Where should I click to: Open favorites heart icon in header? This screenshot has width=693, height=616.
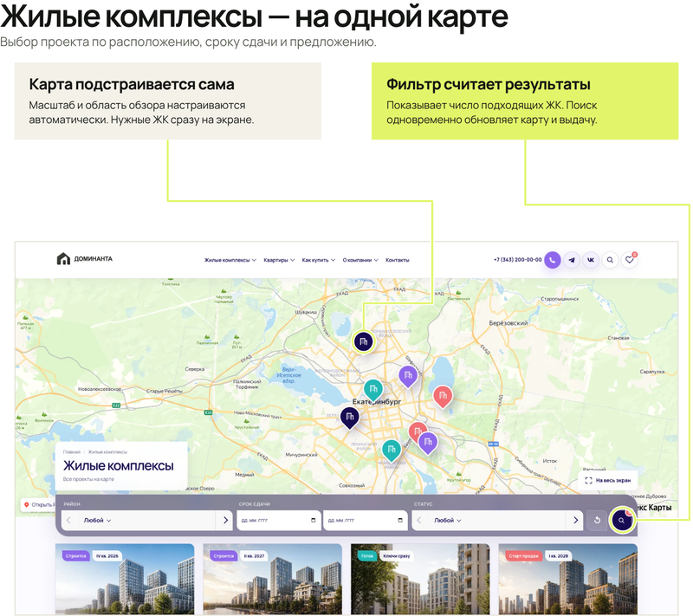(630, 260)
